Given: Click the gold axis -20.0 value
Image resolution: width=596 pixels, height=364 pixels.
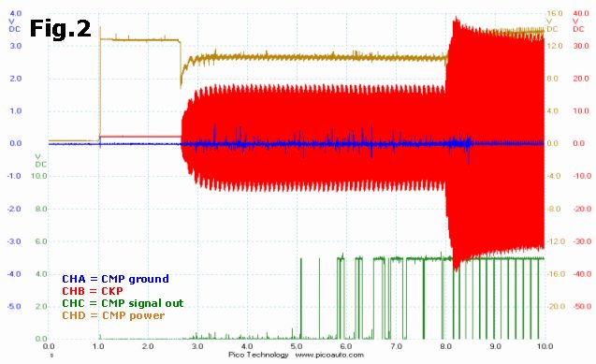Looking at the screenshot, I should point(555,306).
